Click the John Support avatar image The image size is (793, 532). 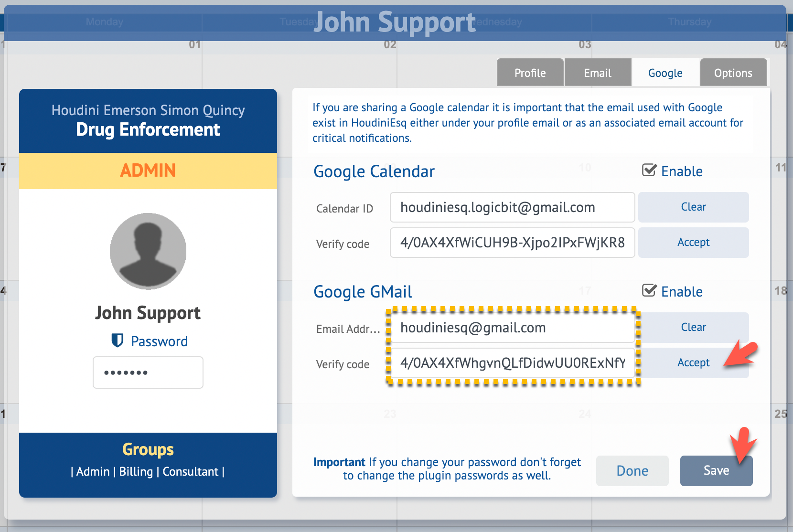tap(148, 251)
